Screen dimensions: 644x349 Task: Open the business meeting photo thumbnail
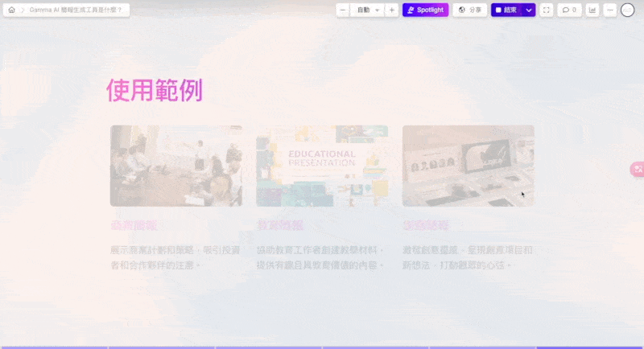tap(176, 166)
